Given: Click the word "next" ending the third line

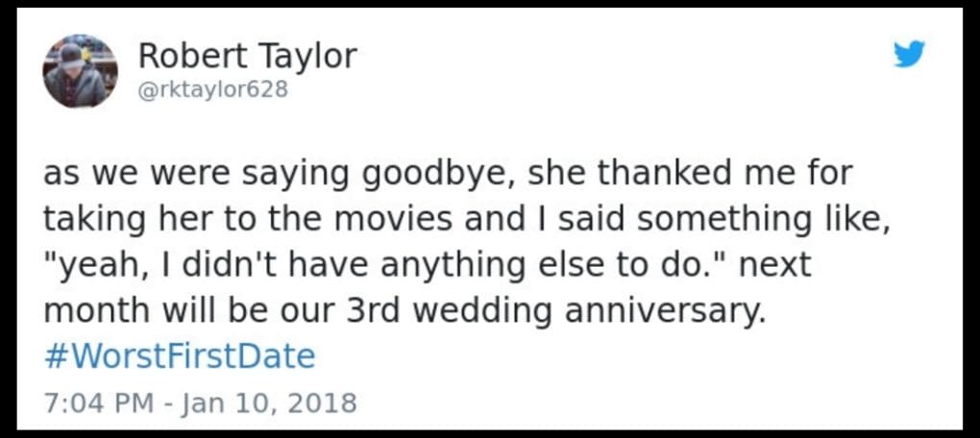Looking at the screenshot, I should [774, 266].
